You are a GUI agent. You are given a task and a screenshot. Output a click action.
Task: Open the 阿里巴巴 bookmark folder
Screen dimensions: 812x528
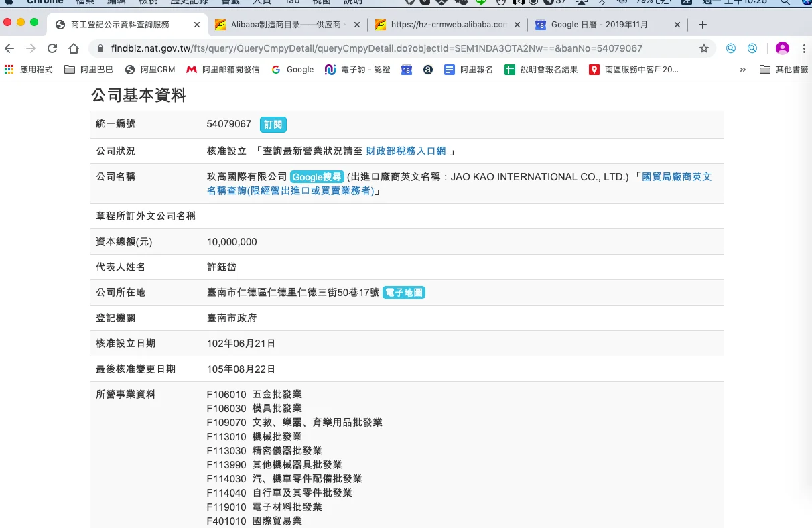click(x=89, y=69)
